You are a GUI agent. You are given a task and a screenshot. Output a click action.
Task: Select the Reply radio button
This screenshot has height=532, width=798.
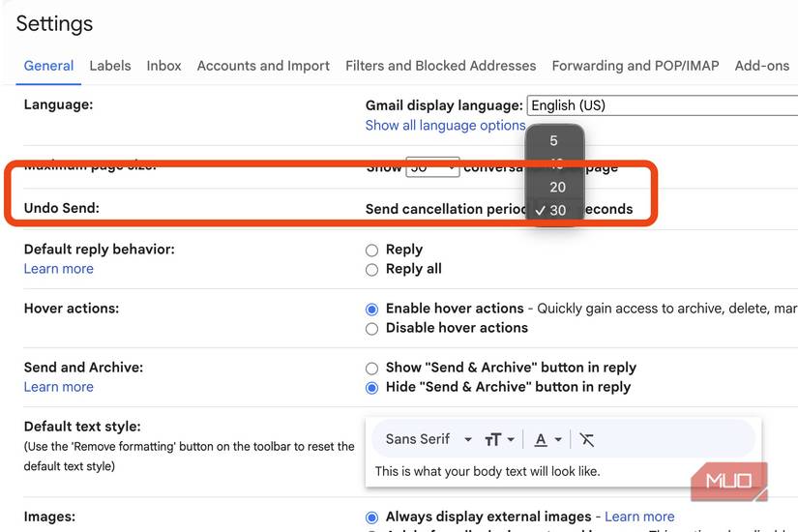tap(372, 251)
